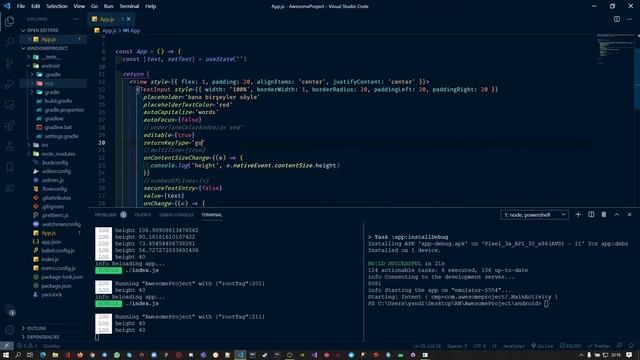
Task: Close the terminal panel
Action: click(x=629, y=215)
